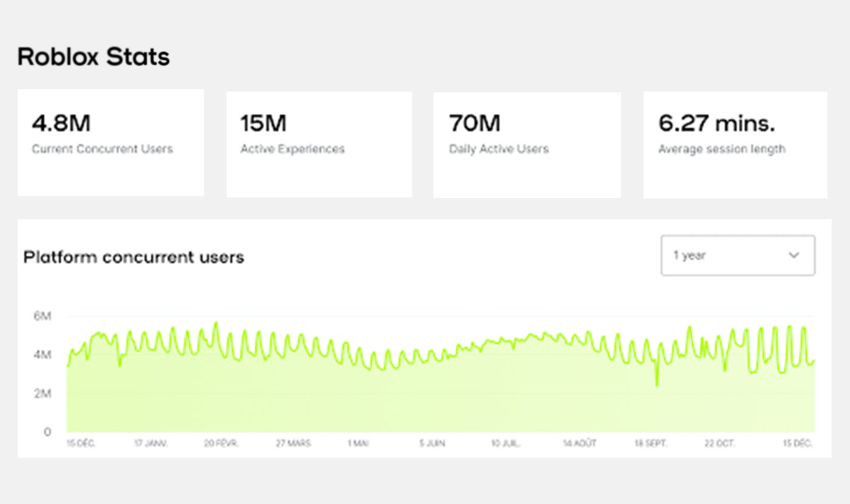This screenshot has width=850, height=504.
Task: Select the Current Concurrent Users card
Action: pos(110,143)
